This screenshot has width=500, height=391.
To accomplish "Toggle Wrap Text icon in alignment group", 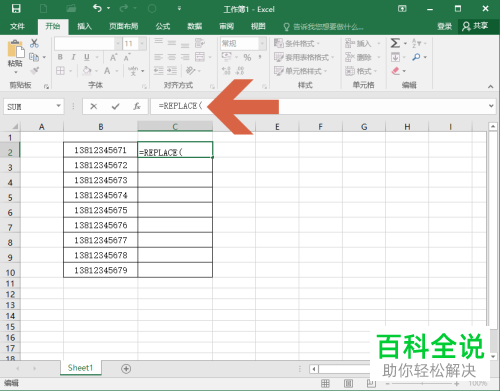I will coord(200,43).
